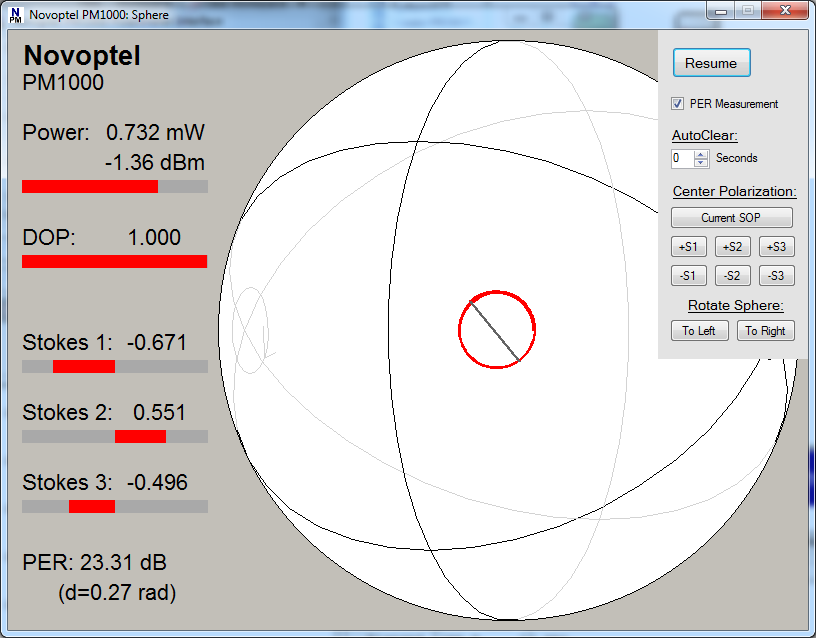Click the AutoClear seconds input field
Screen dimensions: 816x638
tap(681, 158)
